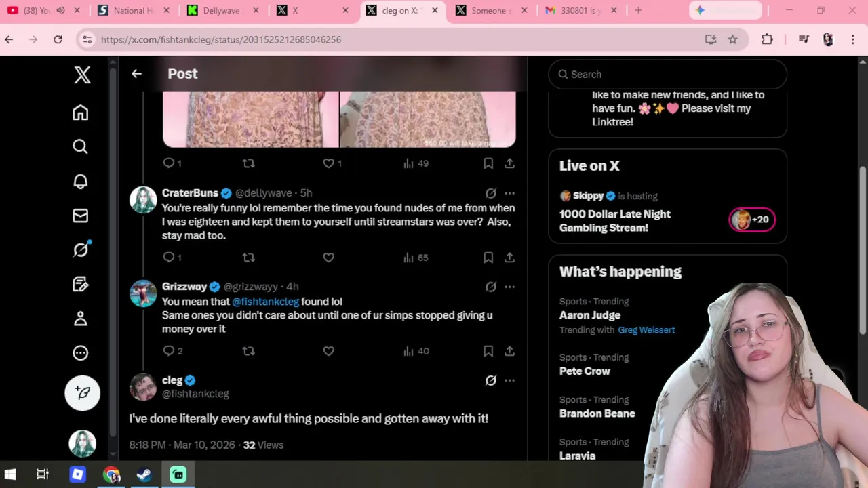Repost Grizzway's comment

pos(248,351)
